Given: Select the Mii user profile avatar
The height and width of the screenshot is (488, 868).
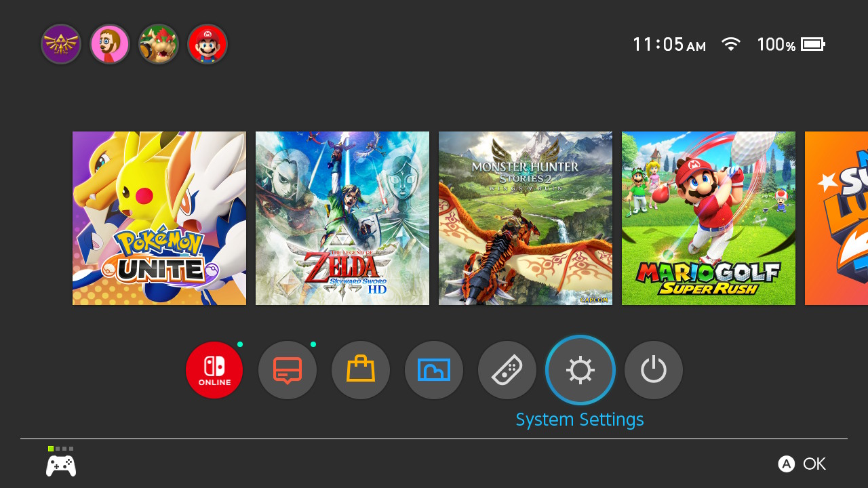Looking at the screenshot, I should (110, 45).
